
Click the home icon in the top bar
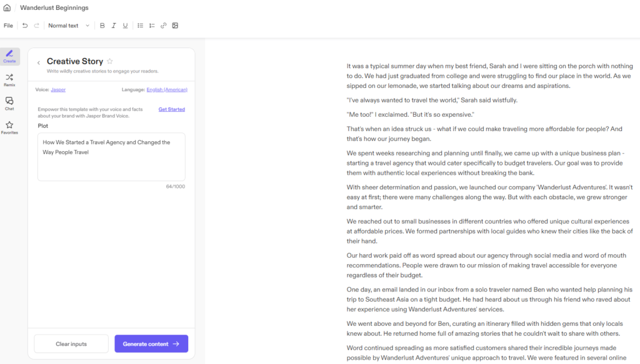pos(7,8)
